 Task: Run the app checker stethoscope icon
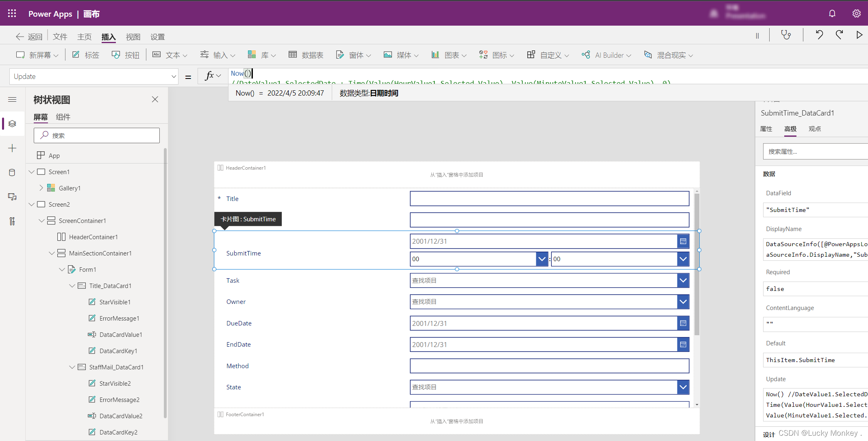pyautogui.click(x=786, y=35)
